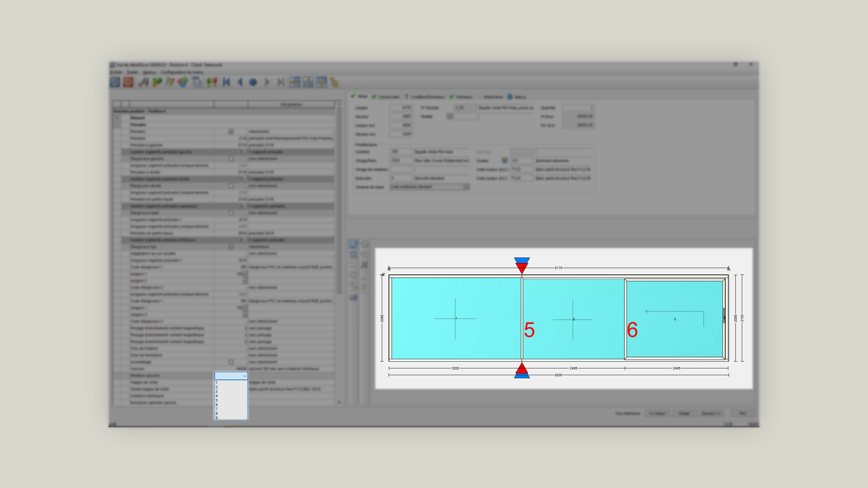The height and width of the screenshot is (488, 868).
Task: Open the Configuration du menu item
Action: pos(182,72)
